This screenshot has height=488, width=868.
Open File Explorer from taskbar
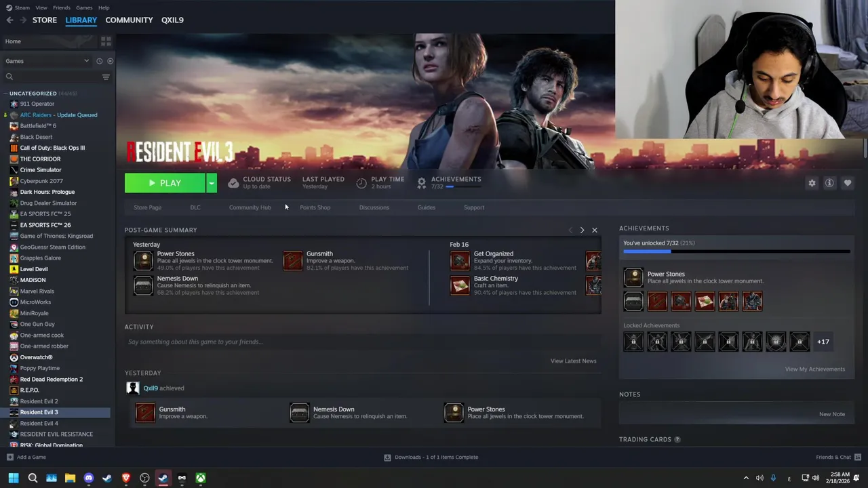point(70,479)
